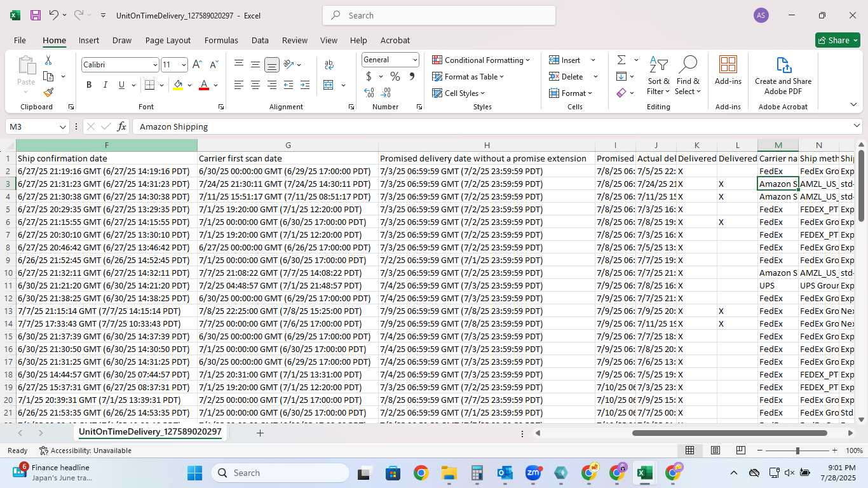This screenshot has width=868, height=488.
Task: Click the red Font Color letter A
Action: point(204,85)
